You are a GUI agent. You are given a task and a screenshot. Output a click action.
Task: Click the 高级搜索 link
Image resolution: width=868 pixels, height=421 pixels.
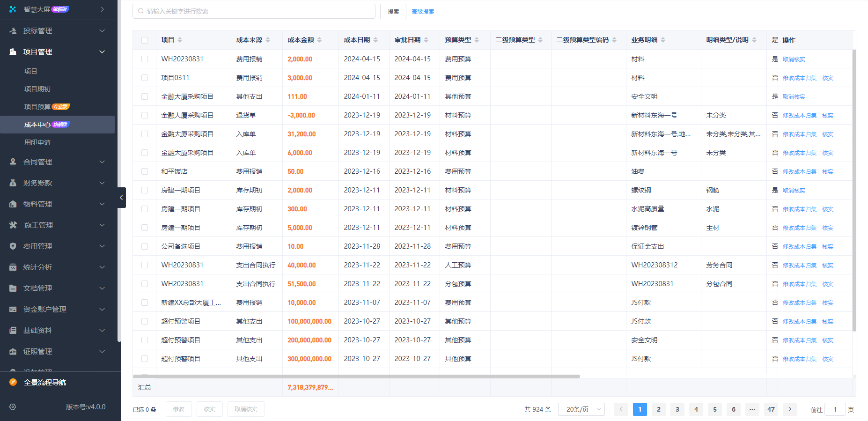click(423, 12)
